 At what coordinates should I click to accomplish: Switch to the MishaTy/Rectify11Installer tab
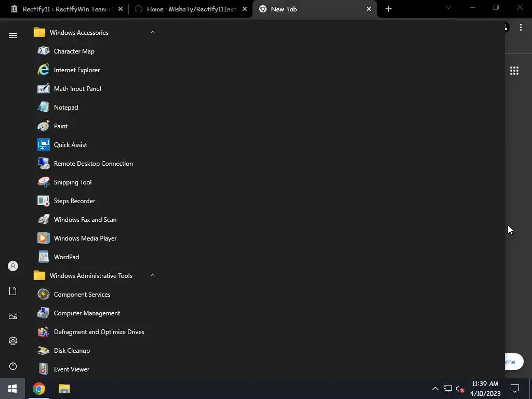point(192,9)
